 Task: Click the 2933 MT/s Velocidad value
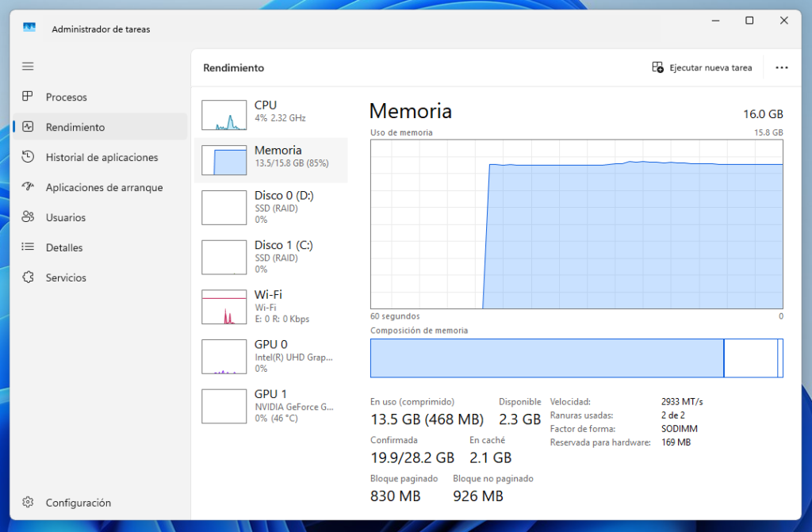pos(682,401)
